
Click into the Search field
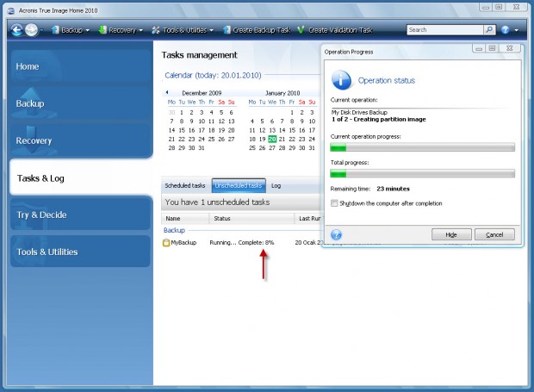click(444, 30)
